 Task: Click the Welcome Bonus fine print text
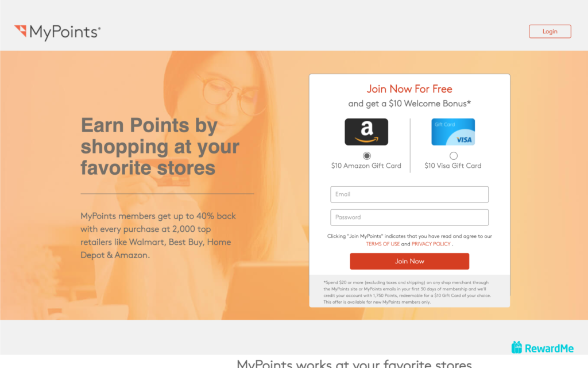pos(407,292)
